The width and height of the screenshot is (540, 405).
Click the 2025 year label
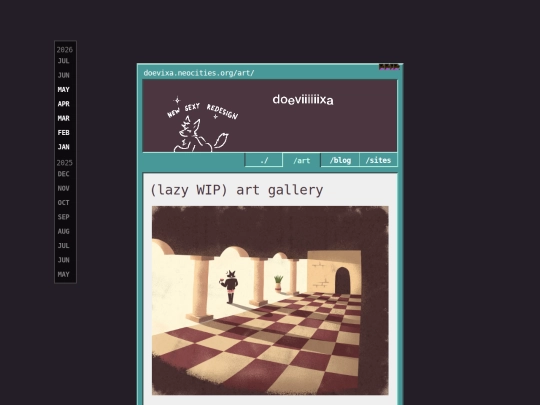coord(65,163)
